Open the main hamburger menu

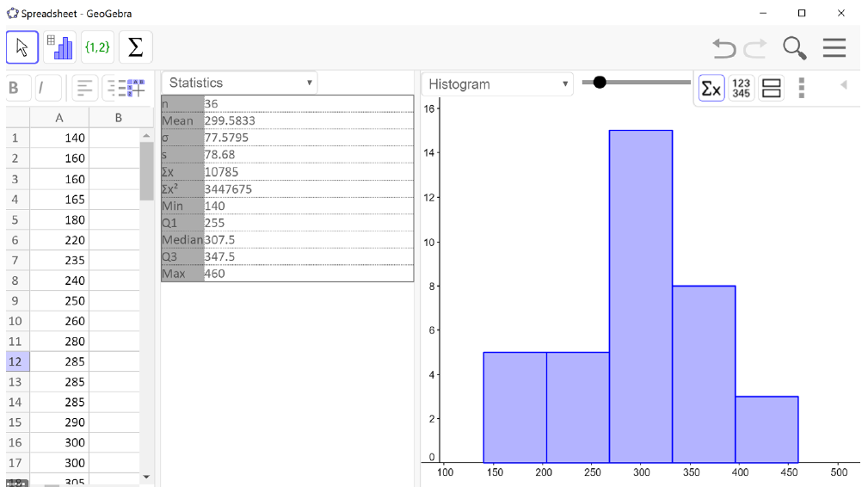(834, 47)
